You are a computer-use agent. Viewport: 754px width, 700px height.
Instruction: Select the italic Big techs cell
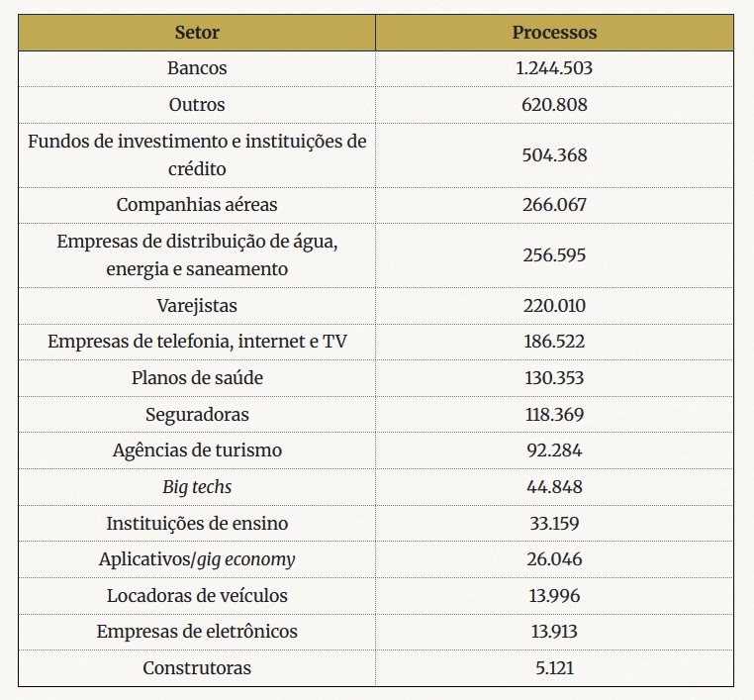[197, 487]
